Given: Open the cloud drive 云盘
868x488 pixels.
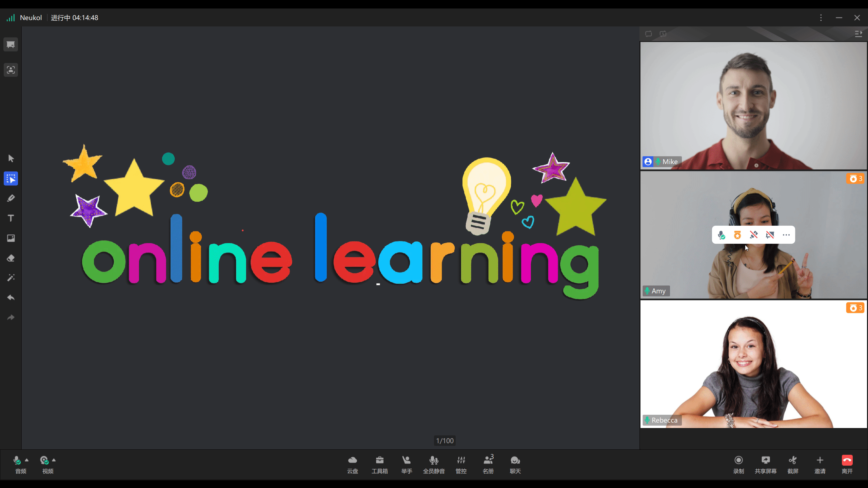Looking at the screenshot, I should click(353, 465).
